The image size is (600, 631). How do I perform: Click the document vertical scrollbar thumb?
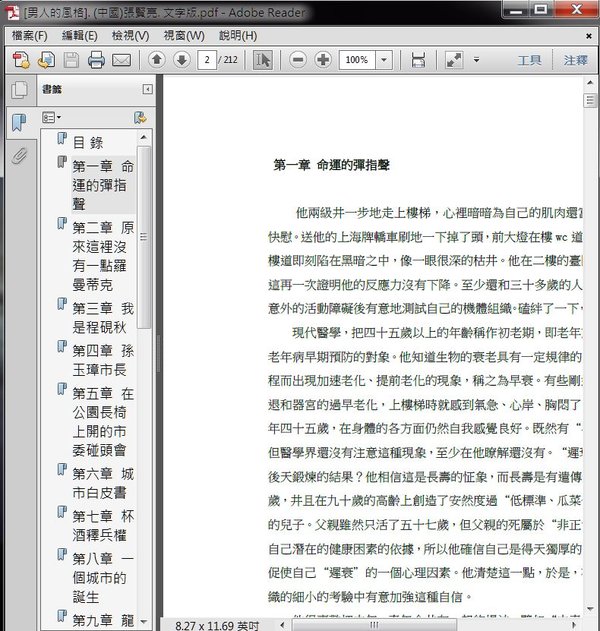(590, 100)
